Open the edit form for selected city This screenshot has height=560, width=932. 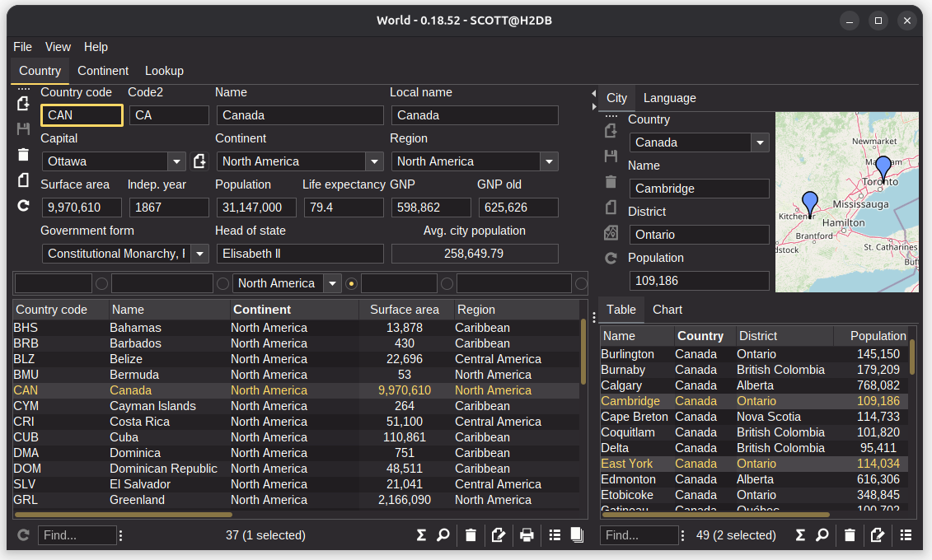click(878, 534)
